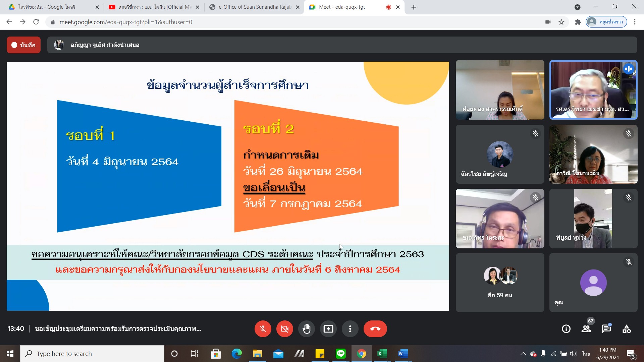Turn on the camera in Meet
Viewport: 644px width, 362px height.
284,329
